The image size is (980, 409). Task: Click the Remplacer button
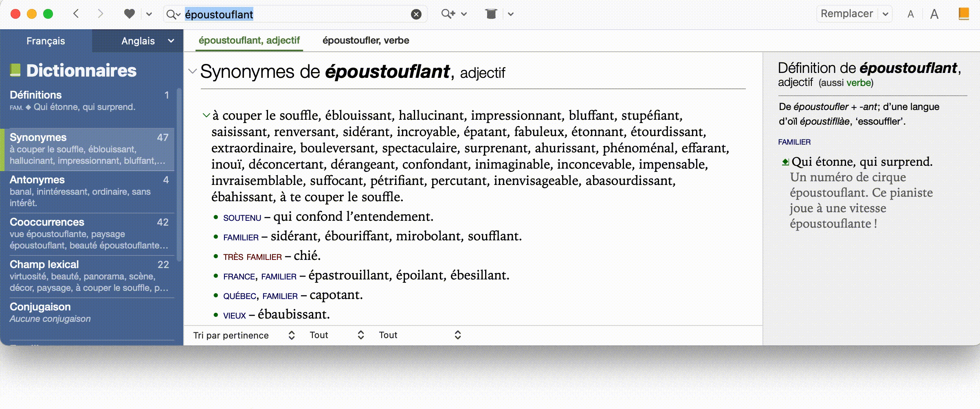click(846, 14)
